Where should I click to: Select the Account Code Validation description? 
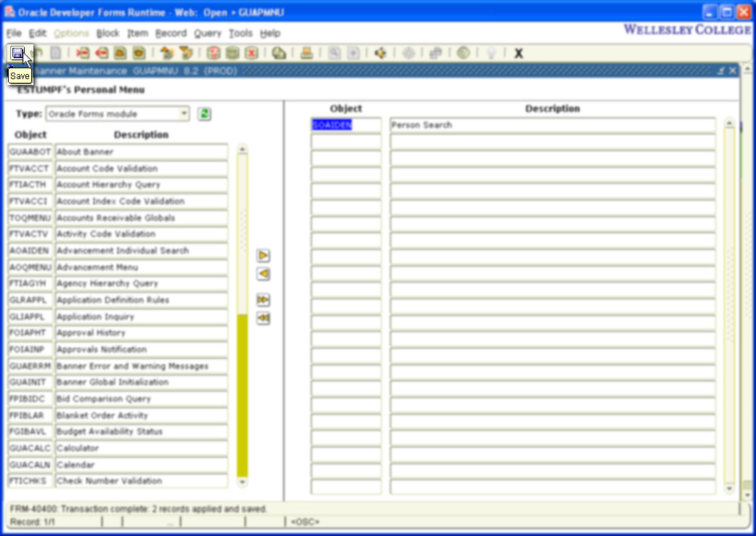coord(141,168)
